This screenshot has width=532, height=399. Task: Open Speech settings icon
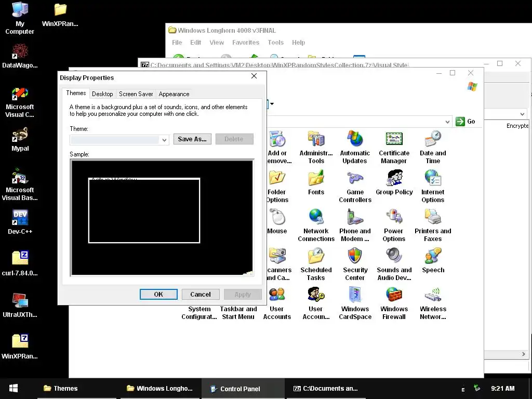(433, 261)
